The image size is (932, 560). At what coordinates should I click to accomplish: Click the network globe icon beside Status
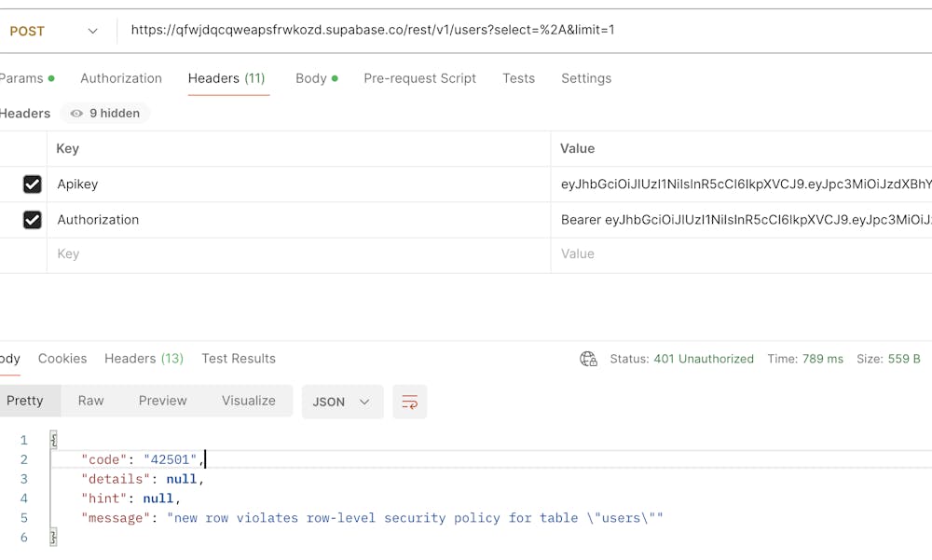pyautogui.click(x=588, y=359)
